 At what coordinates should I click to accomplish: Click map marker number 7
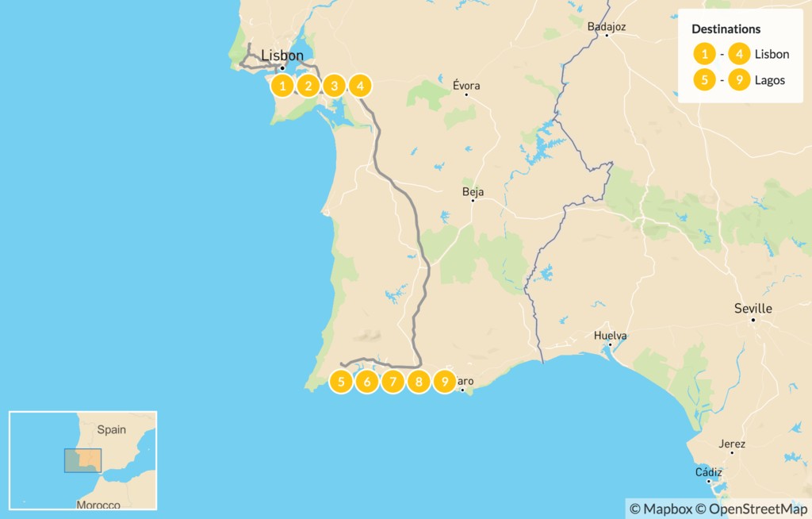pyautogui.click(x=393, y=383)
